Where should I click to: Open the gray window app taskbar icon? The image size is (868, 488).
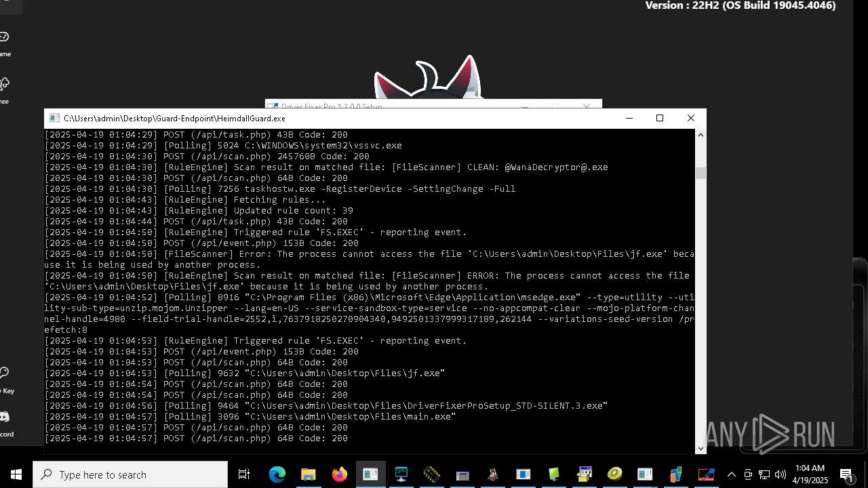click(462, 474)
